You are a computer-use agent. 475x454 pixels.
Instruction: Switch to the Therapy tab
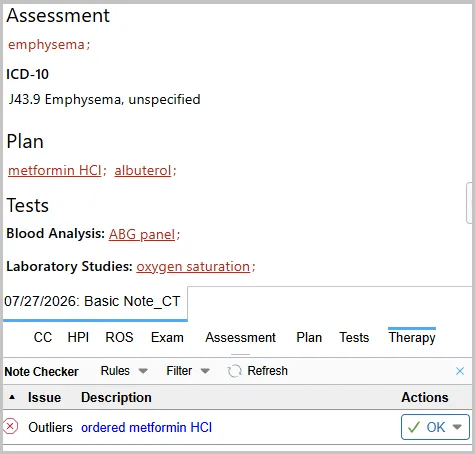(412, 337)
